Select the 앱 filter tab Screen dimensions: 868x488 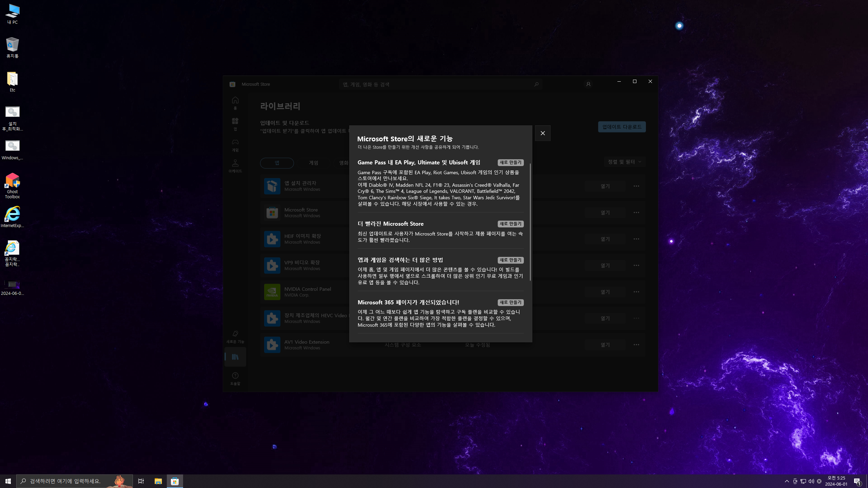277,163
